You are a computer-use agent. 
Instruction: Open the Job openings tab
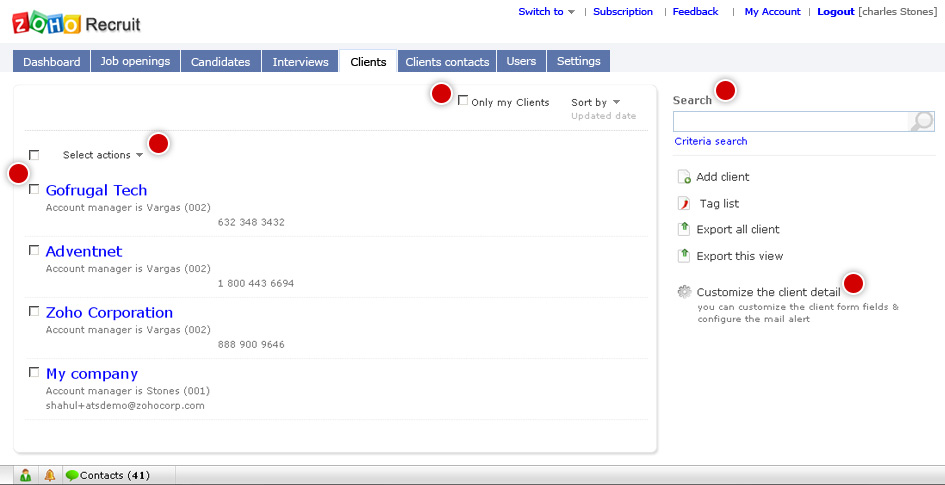pyautogui.click(x=136, y=61)
